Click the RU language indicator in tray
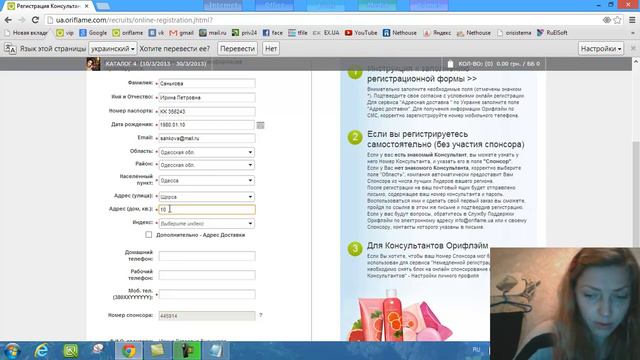The width and height of the screenshot is (640, 360). (x=476, y=349)
